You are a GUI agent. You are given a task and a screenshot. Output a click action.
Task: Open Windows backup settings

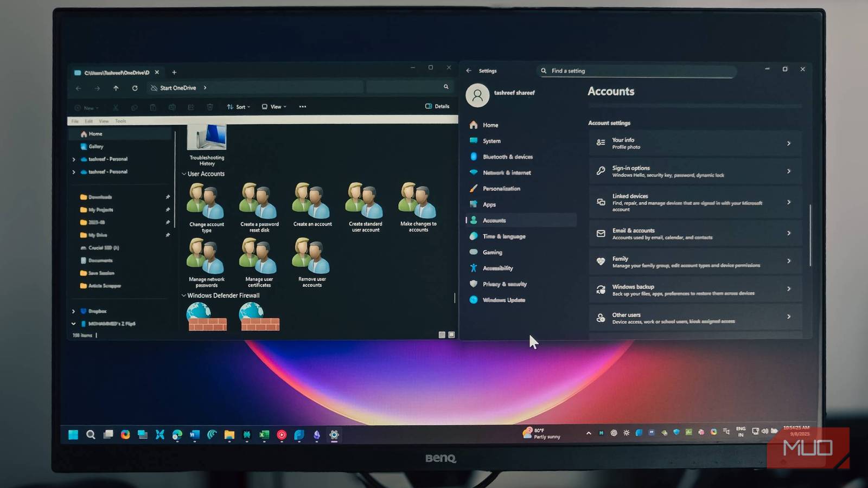[695, 290]
